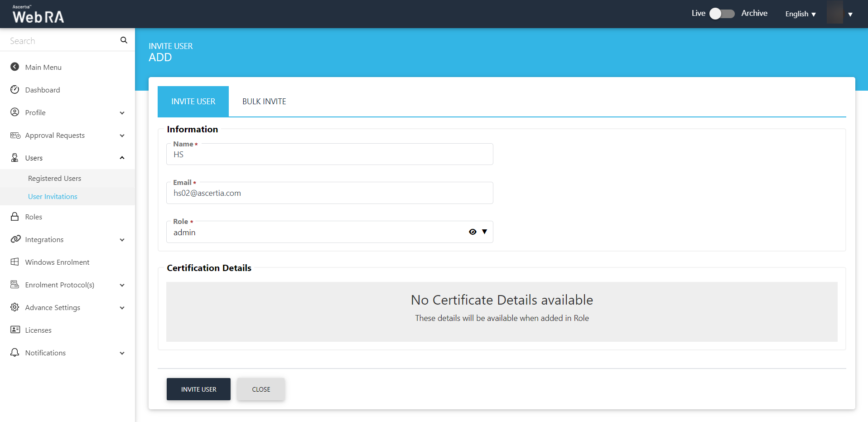Image resolution: width=868 pixels, height=422 pixels.
Task: Click the Notifications bell icon
Action: (x=15, y=353)
